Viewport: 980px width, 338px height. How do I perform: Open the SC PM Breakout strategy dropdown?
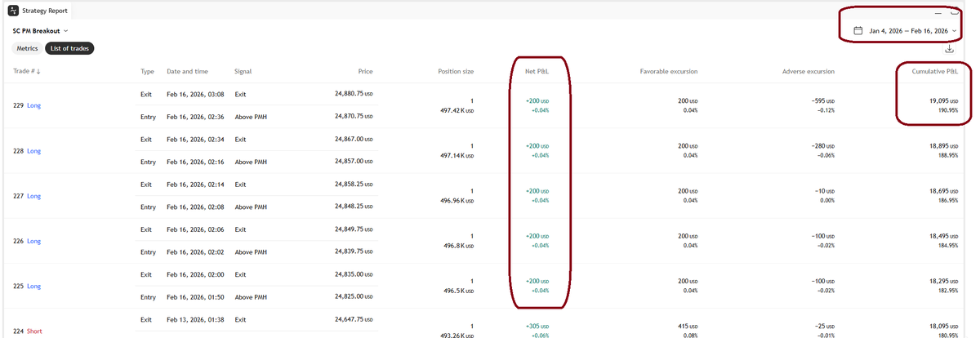tap(40, 30)
